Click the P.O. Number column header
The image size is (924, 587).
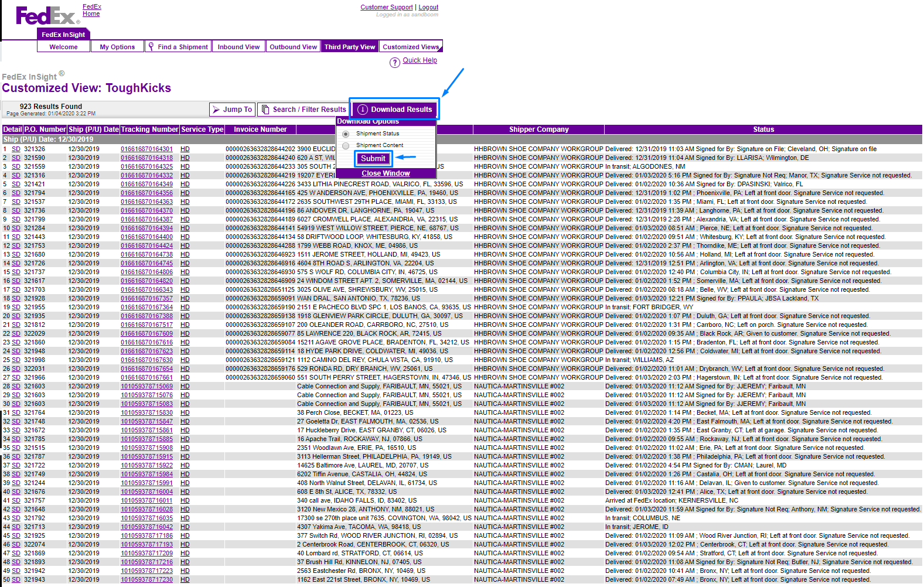click(x=45, y=129)
